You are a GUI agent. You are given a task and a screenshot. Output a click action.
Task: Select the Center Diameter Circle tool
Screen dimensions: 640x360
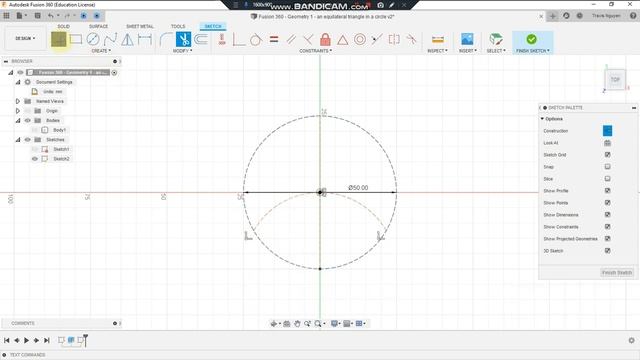point(93,39)
